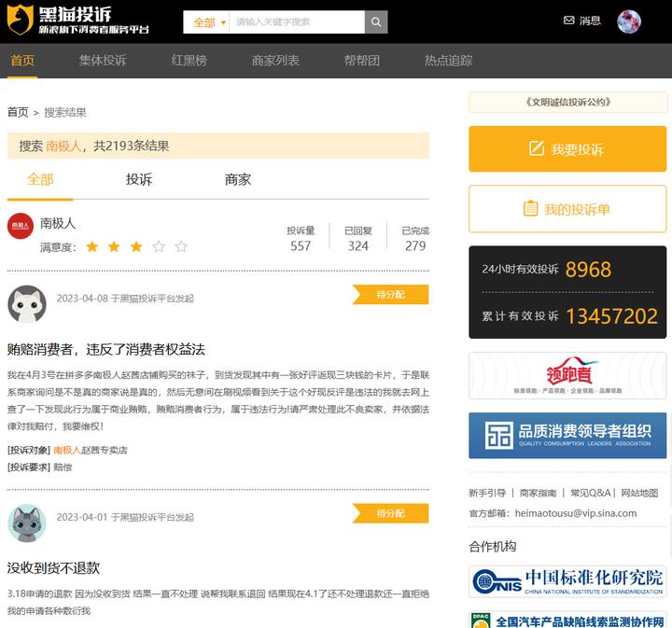Open the 集体投诉 nav item
The image size is (672, 628).
(x=103, y=61)
